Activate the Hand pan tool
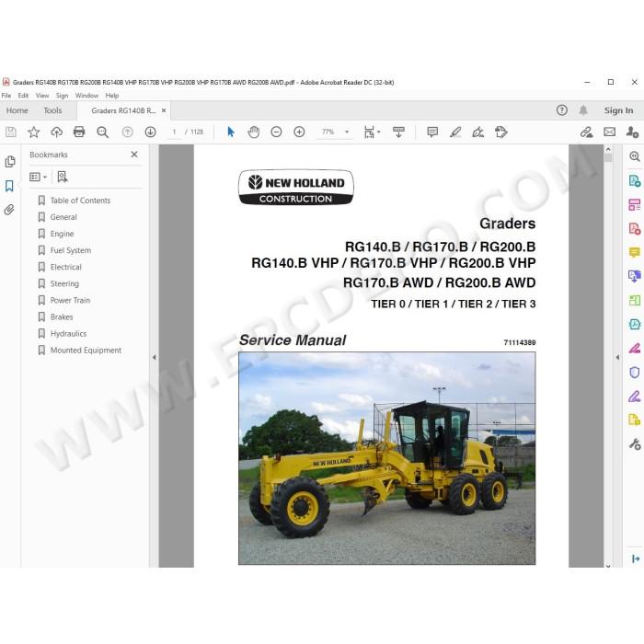This screenshot has height=644, width=644. tap(253, 132)
